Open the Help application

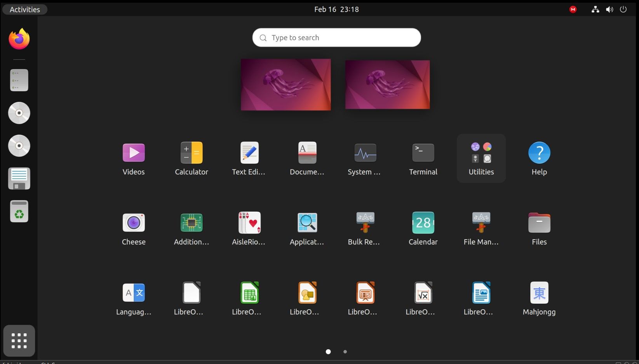coord(539,153)
